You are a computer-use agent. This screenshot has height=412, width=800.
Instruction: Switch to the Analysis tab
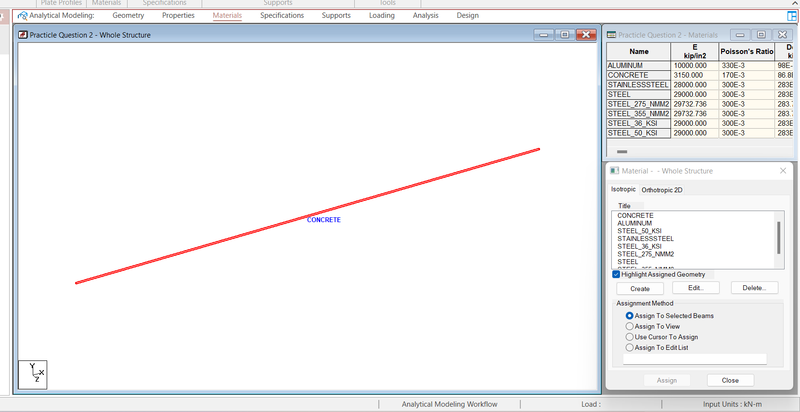[x=426, y=15]
